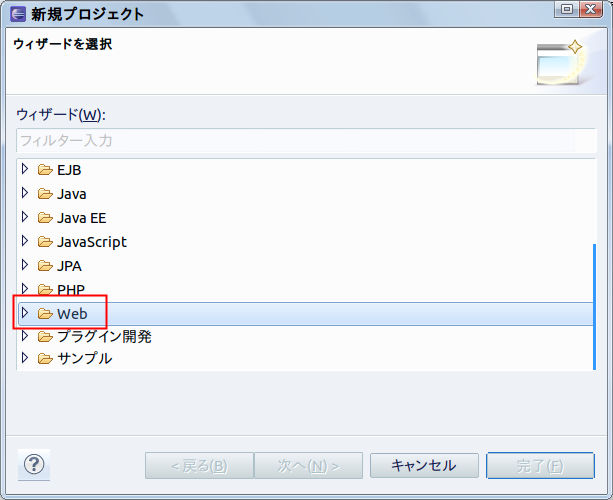Select the Java EE label text
This screenshot has width=613, height=500.
coord(82,218)
